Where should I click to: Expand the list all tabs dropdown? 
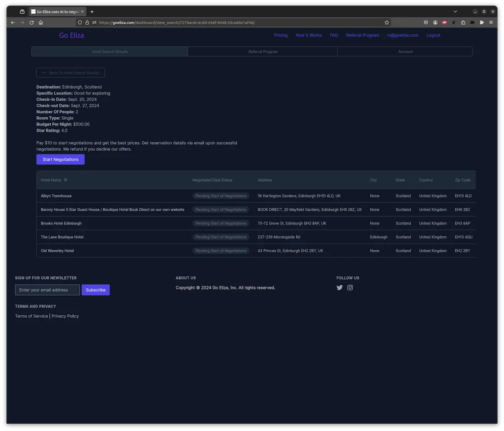tap(455, 12)
